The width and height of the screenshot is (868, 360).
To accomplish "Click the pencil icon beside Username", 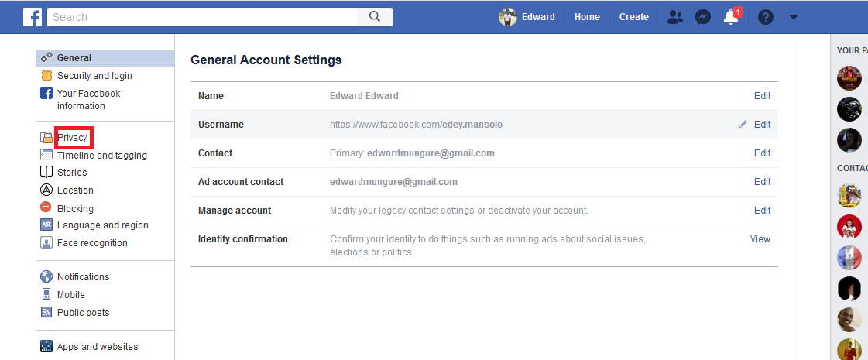I will (x=743, y=125).
